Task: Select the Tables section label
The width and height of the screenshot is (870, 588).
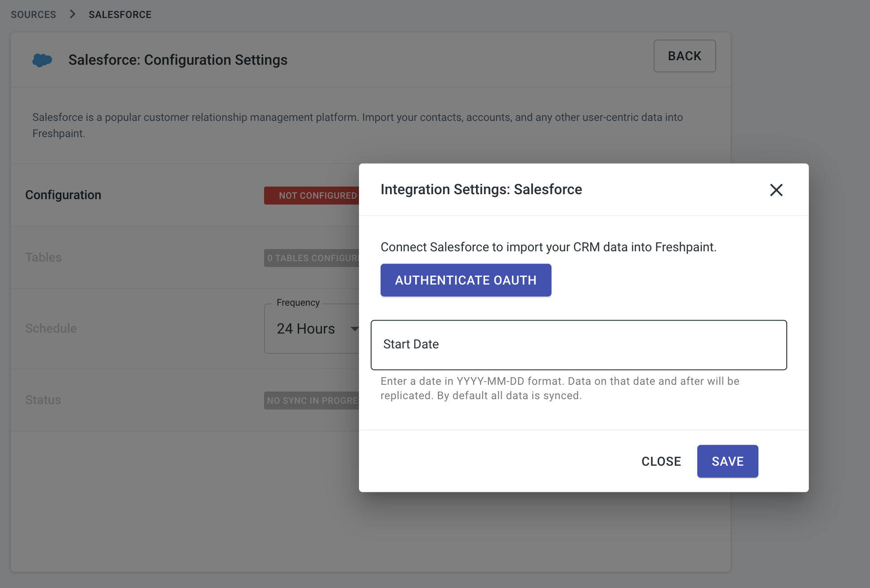Action: pyautogui.click(x=43, y=257)
